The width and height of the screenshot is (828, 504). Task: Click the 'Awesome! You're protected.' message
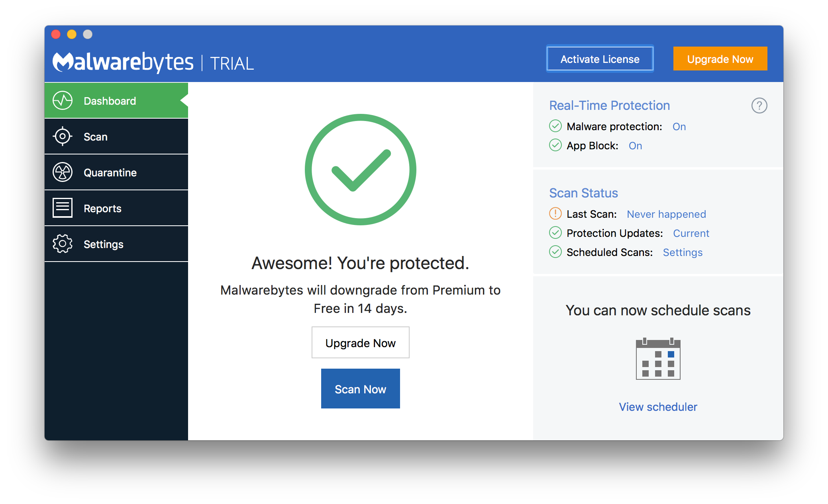(x=360, y=263)
